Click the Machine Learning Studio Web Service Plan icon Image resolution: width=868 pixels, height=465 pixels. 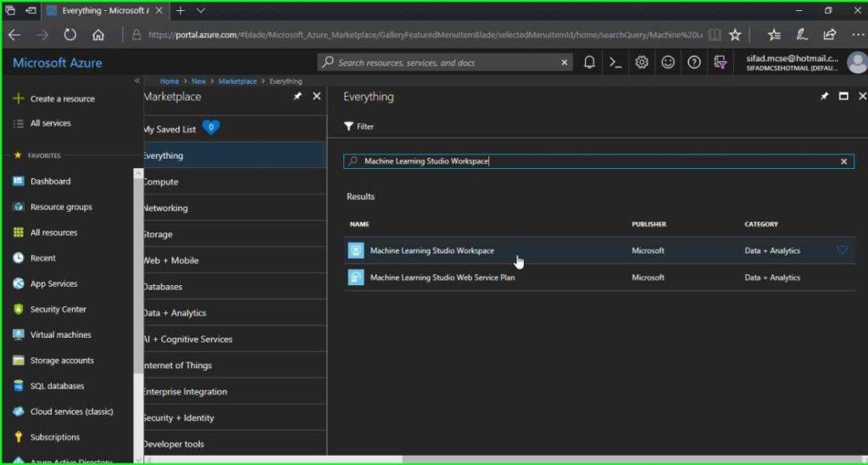coord(356,277)
